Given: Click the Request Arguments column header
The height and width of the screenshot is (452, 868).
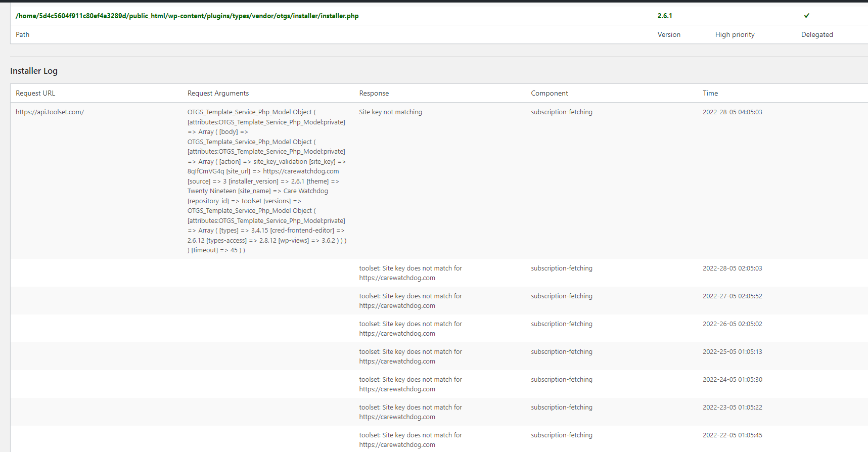Looking at the screenshot, I should tap(218, 93).
